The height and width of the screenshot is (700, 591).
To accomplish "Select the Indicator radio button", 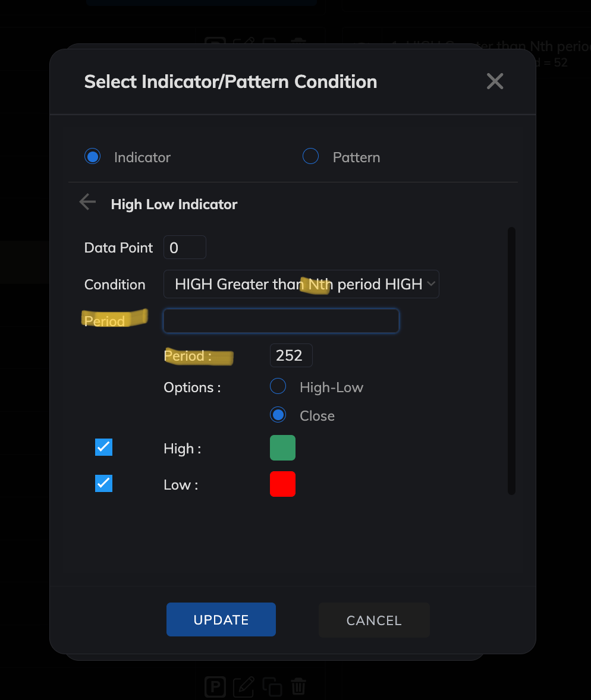I will coord(93,157).
